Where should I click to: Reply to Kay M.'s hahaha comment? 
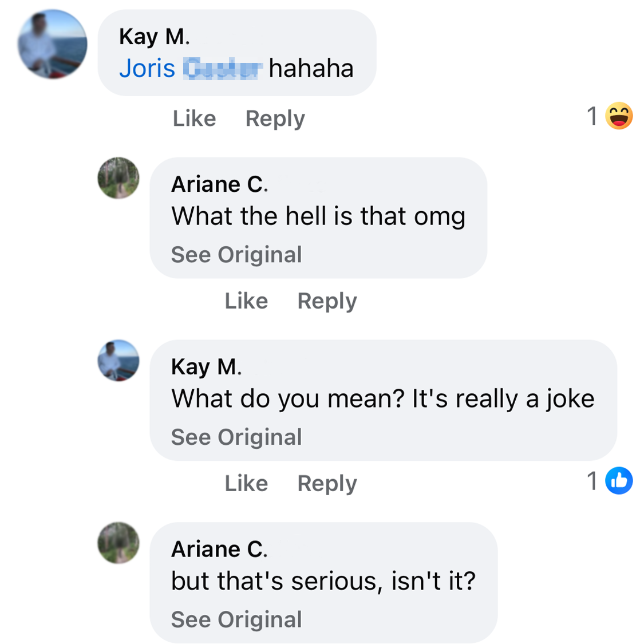275,118
